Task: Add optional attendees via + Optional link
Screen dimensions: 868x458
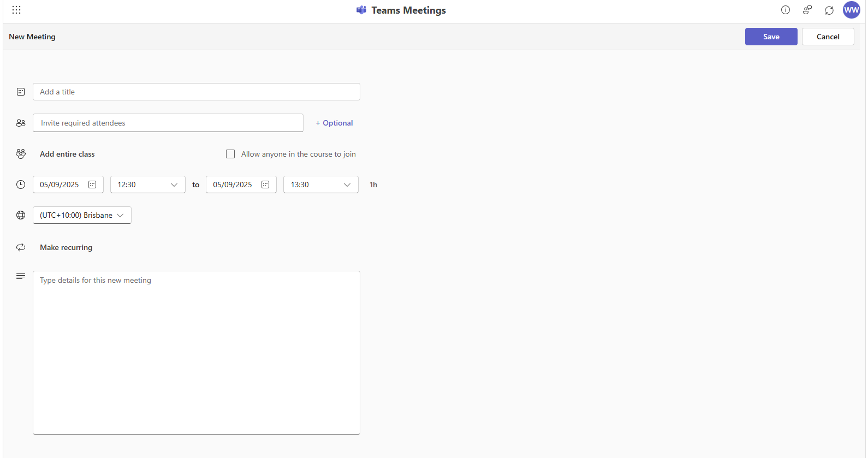Action: tap(334, 123)
